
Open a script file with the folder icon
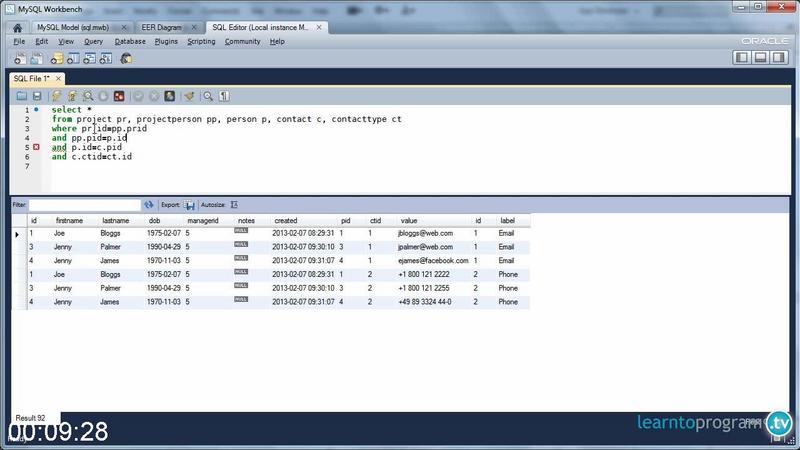click(x=21, y=96)
